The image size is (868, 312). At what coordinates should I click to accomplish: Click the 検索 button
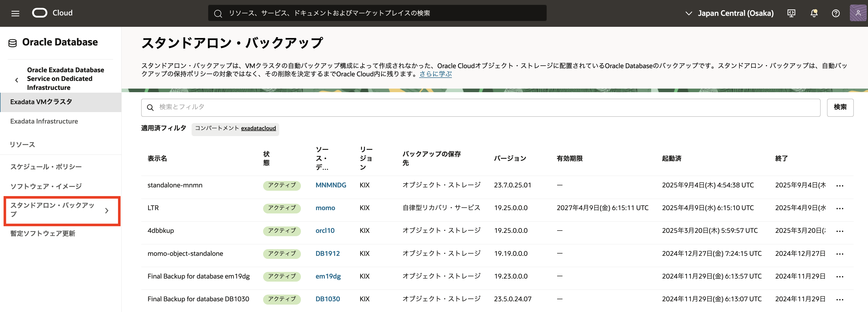tap(840, 107)
